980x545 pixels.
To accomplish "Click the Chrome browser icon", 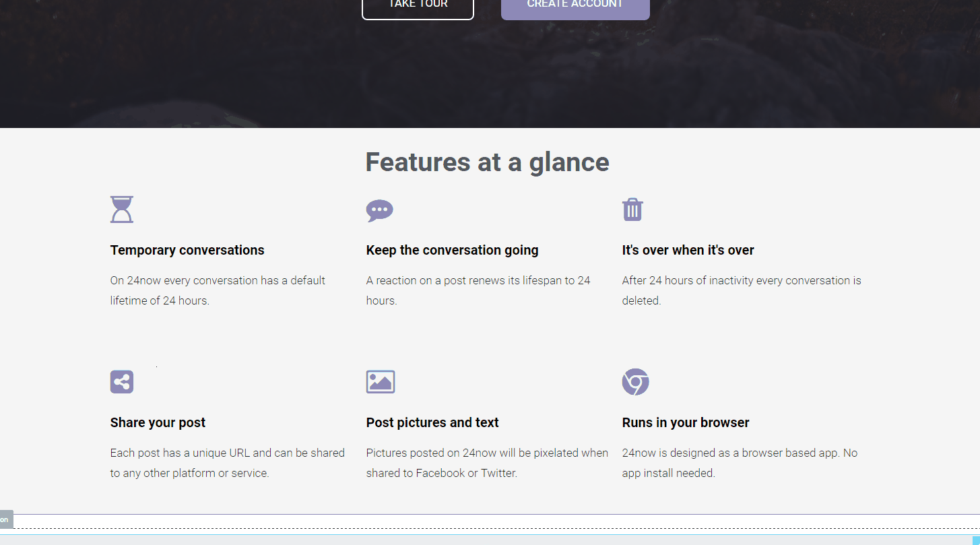I will pyautogui.click(x=636, y=382).
